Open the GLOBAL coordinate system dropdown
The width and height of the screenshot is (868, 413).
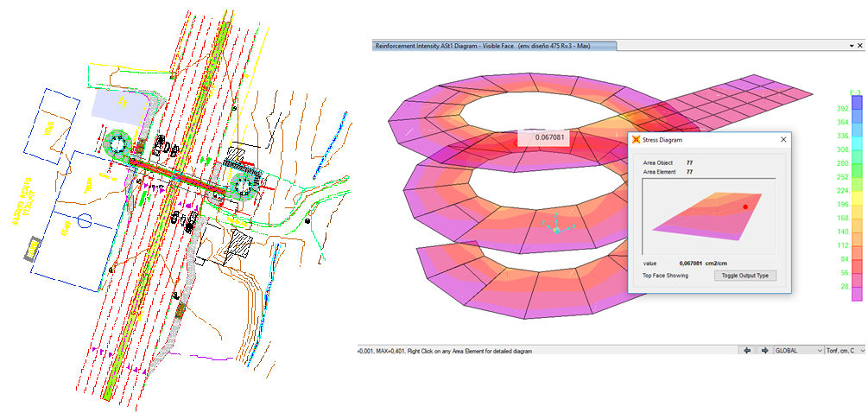(798, 351)
